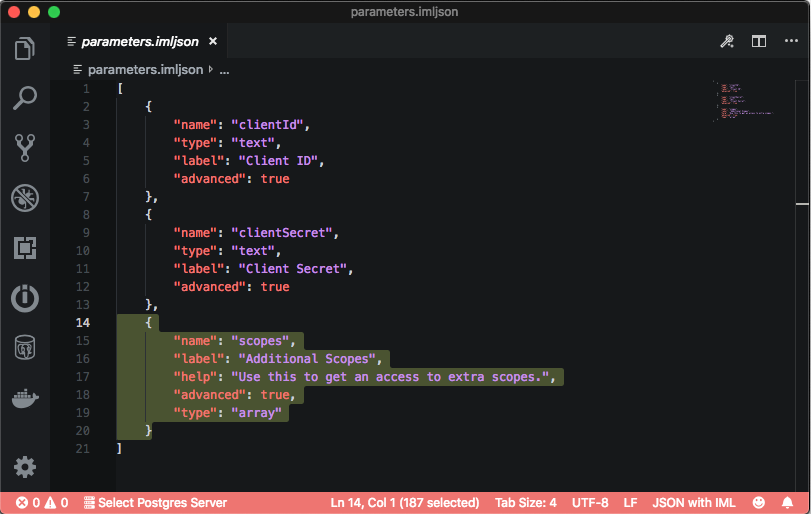This screenshot has width=811, height=514.
Task: Click Select Postgres Server in status bar
Action: pyautogui.click(x=155, y=503)
